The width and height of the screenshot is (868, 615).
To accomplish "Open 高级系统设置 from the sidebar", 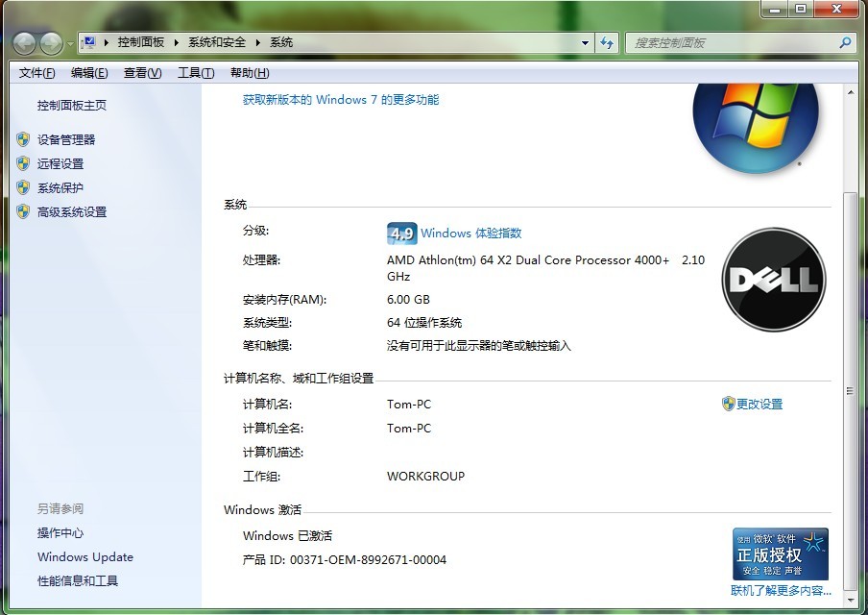I will [72, 211].
